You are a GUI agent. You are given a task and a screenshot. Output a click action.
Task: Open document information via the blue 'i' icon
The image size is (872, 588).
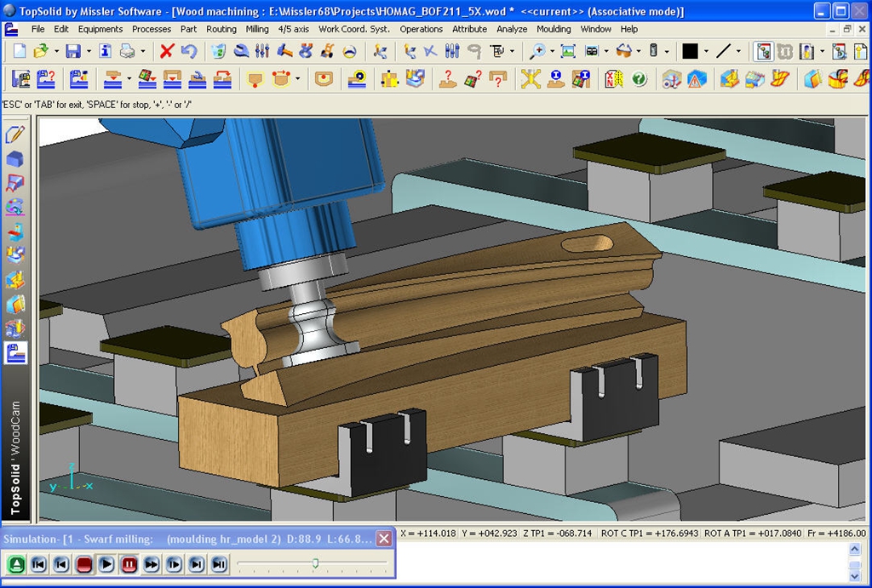pos(105,52)
